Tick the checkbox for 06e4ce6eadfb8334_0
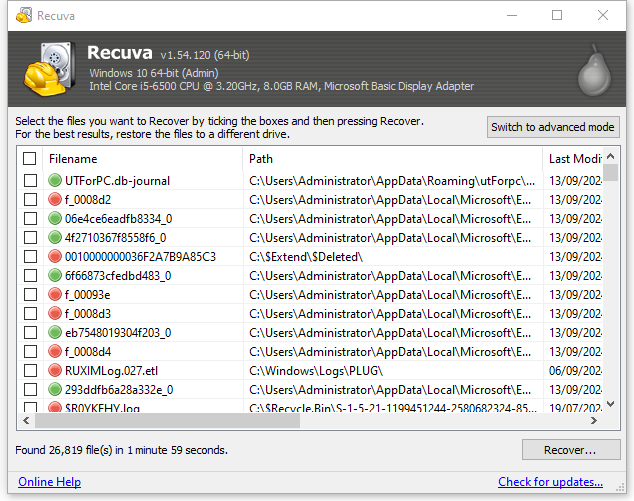The height and width of the screenshot is (501, 634). tap(30, 219)
